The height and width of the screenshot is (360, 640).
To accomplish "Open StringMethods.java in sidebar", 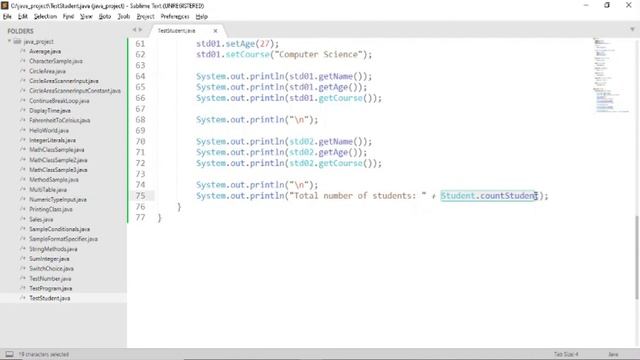I will point(53,249).
